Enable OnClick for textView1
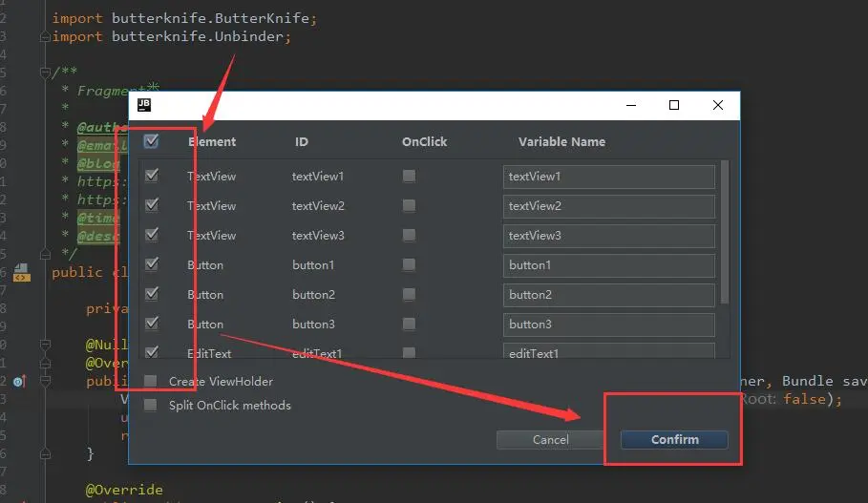 409,176
